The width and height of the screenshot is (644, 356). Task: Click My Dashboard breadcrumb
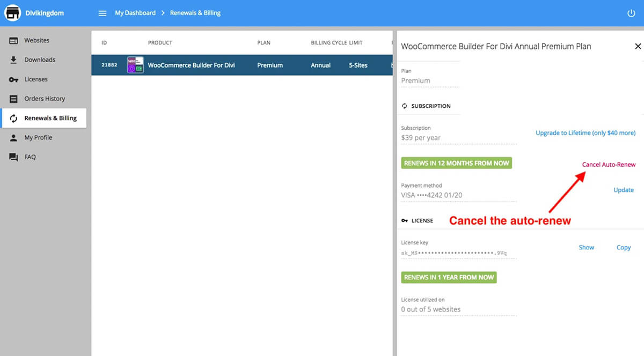pyautogui.click(x=135, y=13)
